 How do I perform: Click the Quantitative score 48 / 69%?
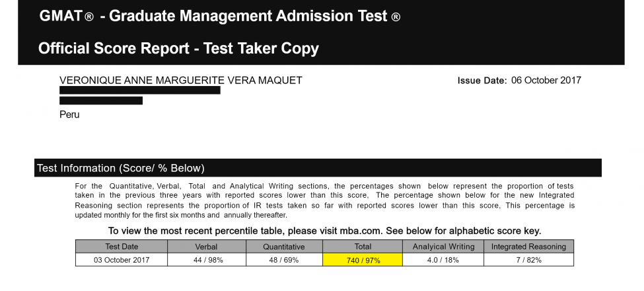point(284,260)
